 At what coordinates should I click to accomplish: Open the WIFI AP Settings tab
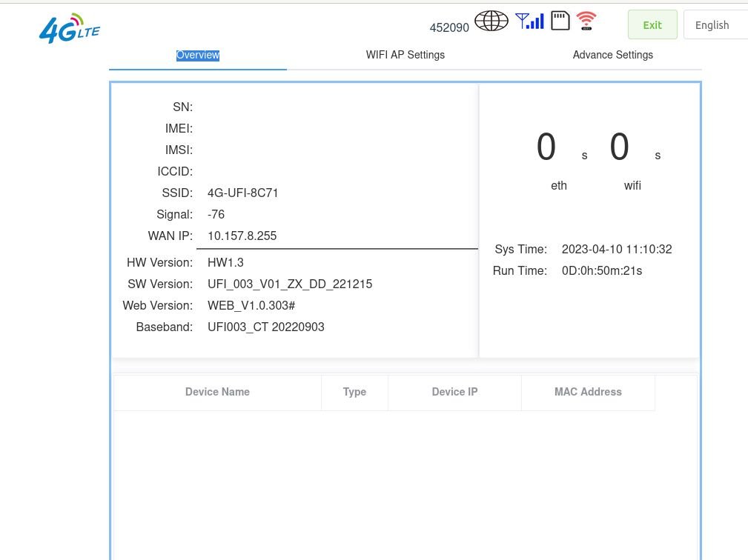(x=406, y=55)
